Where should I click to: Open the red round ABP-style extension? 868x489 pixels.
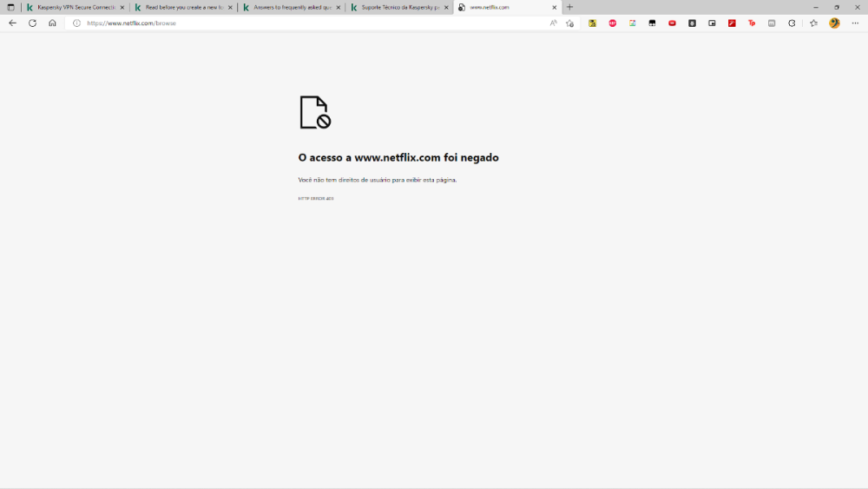coord(612,23)
